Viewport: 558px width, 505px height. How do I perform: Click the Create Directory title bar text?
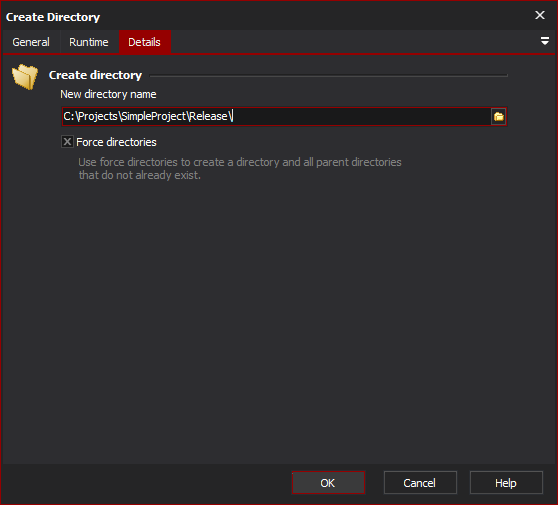pos(53,17)
